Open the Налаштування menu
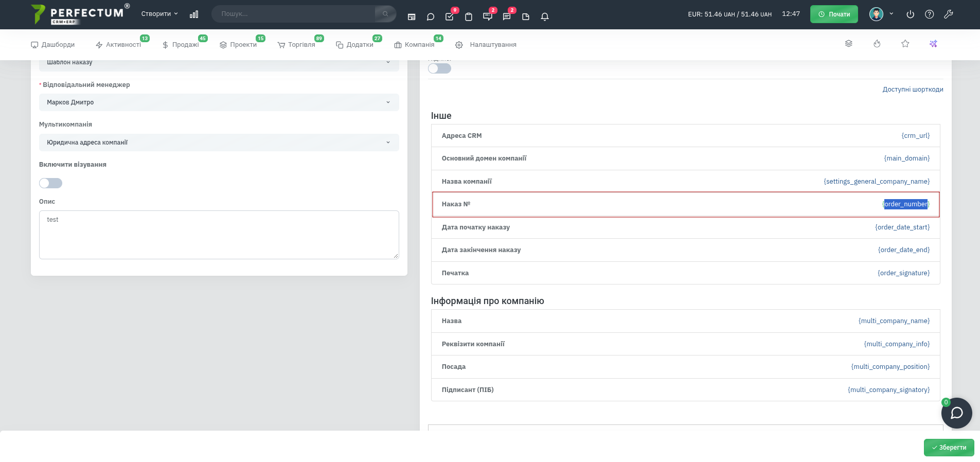This screenshot has width=980, height=462. (x=486, y=45)
